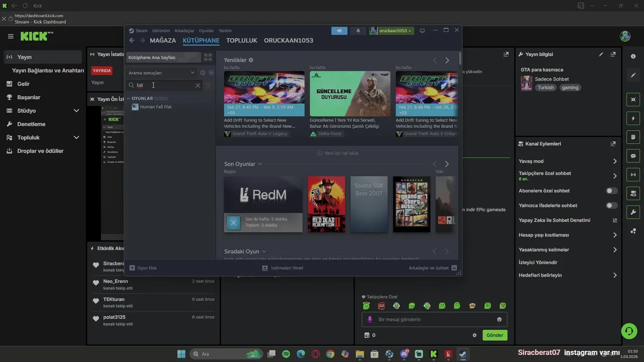The width and height of the screenshot is (644, 362).
Task: Toggle Abonelere özel sohbet switch
Action: tap(611, 191)
